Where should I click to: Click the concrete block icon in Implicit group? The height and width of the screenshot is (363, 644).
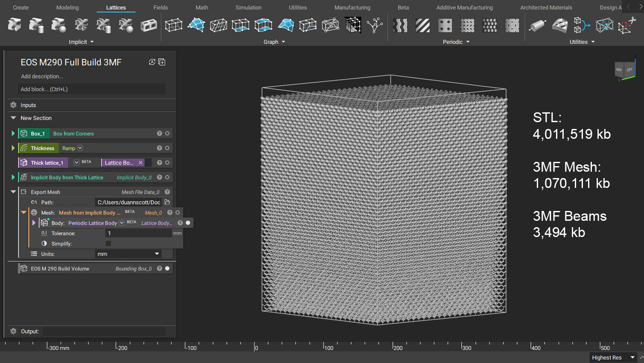149,26
